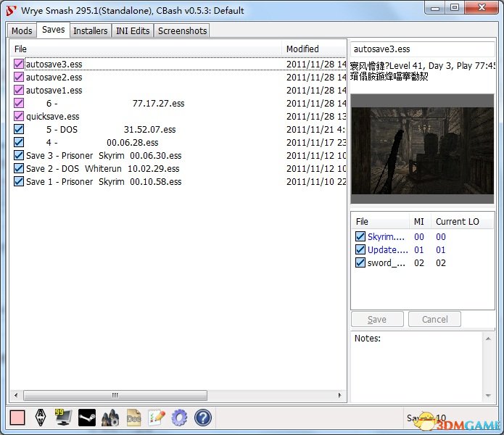The width and height of the screenshot is (504, 435).
Task: Minimize the Wrye Smash window
Action: point(435,8)
